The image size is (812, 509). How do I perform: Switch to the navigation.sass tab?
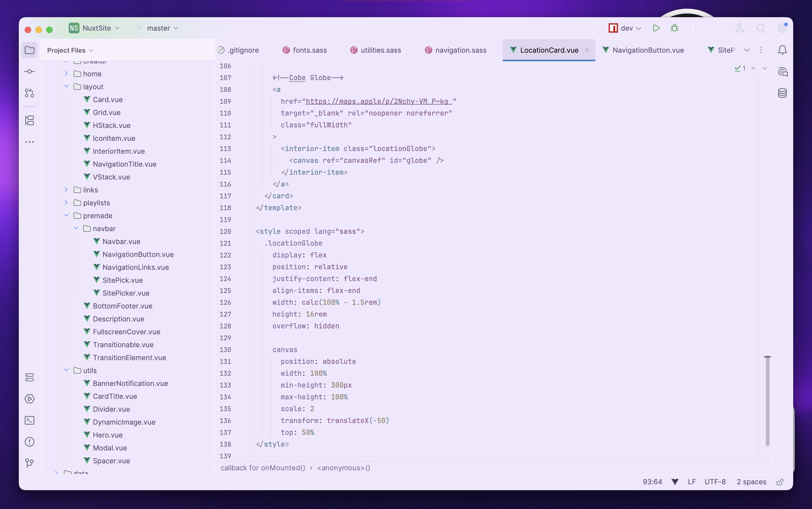(x=456, y=50)
